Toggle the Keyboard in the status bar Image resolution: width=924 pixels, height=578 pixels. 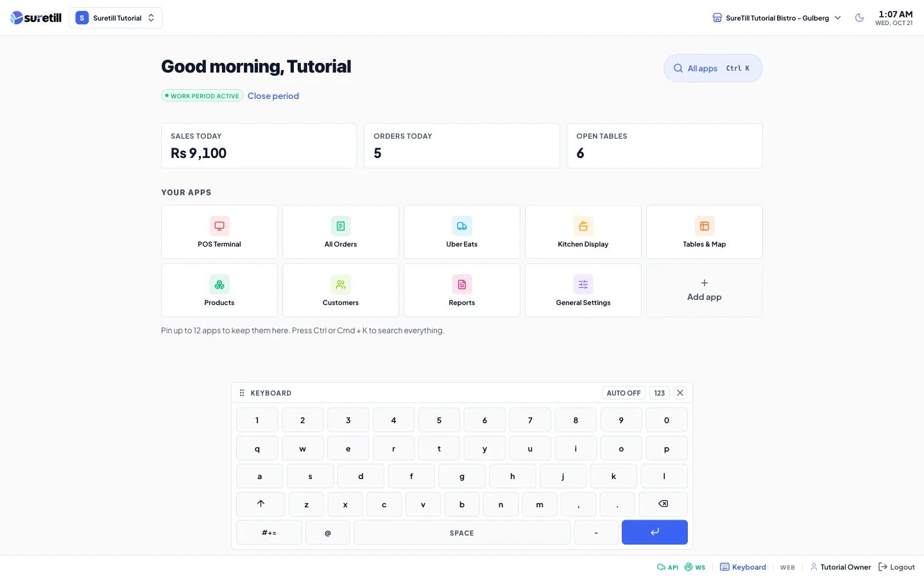[x=743, y=567]
